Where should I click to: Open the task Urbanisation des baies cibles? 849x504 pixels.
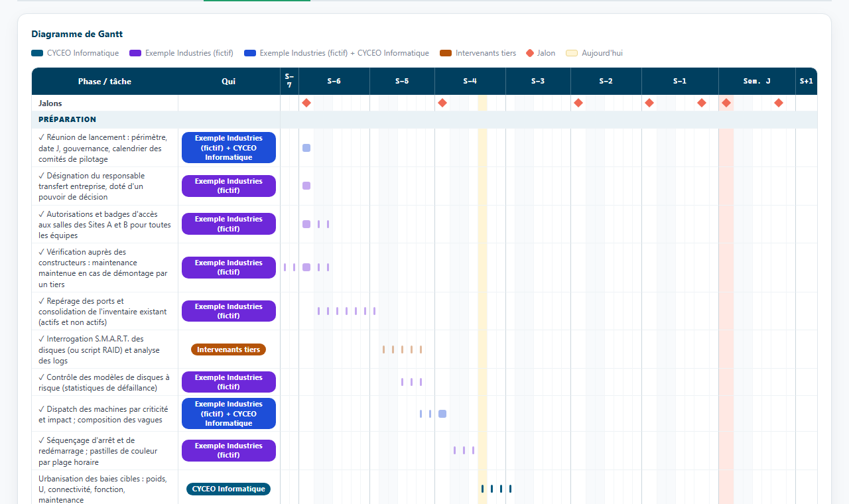[x=103, y=489]
